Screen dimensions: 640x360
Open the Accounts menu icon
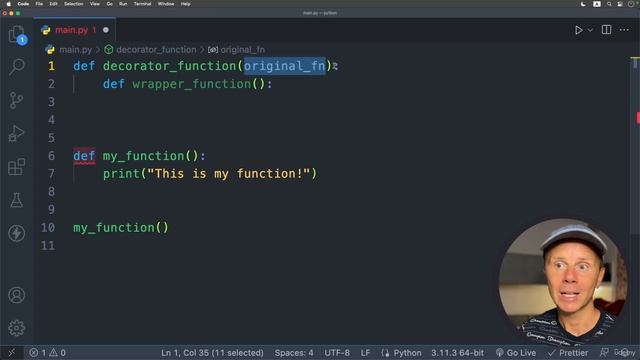coord(16,295)
